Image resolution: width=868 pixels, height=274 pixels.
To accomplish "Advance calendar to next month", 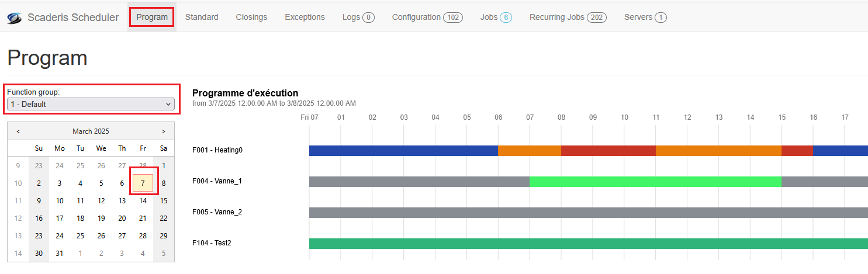I will (163, 131).
